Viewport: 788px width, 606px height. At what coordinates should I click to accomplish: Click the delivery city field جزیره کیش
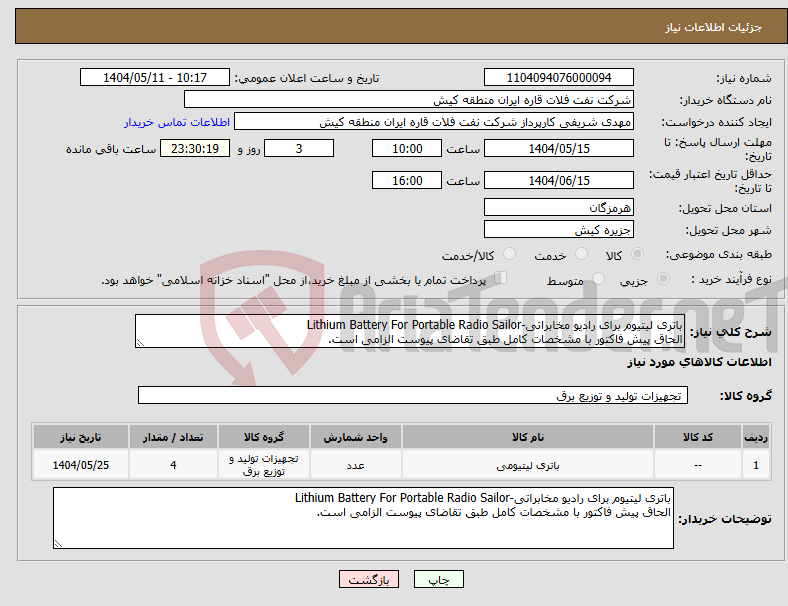559,229
